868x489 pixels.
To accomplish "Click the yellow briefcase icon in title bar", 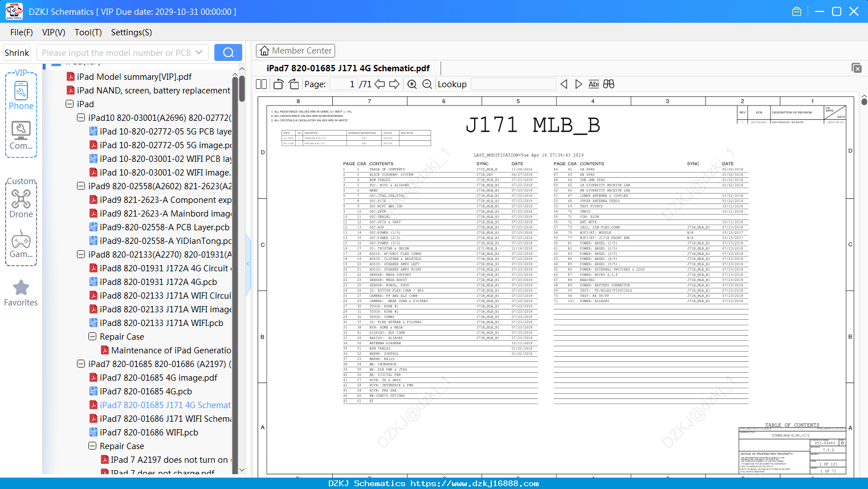I will pyautogui.click(x=797, y=11).
